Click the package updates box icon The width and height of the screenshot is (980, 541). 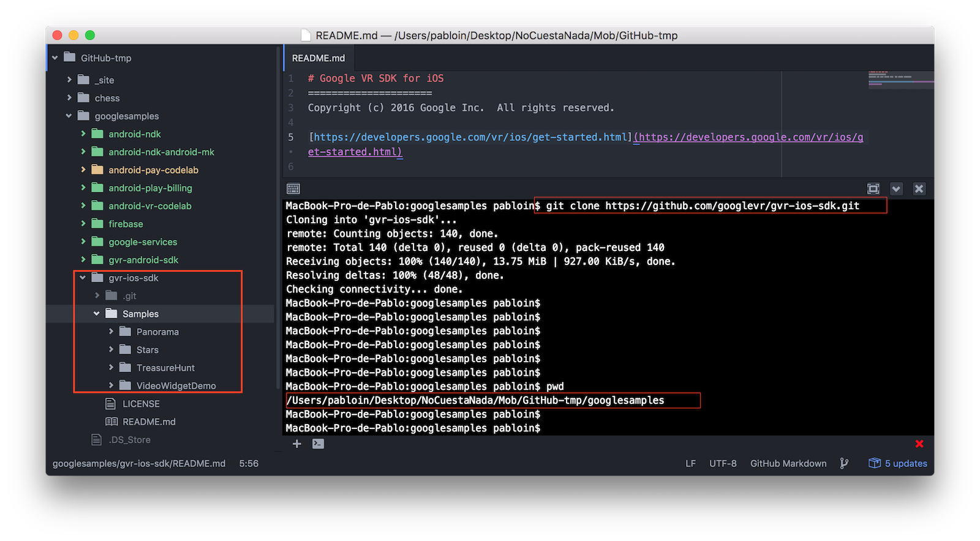click(875, 463)
